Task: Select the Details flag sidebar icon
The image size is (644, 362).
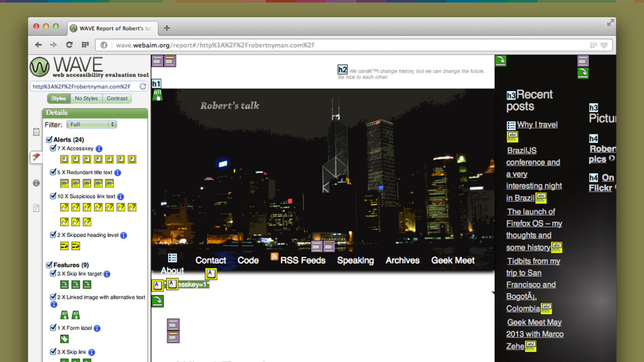Action: coord(36,156)
